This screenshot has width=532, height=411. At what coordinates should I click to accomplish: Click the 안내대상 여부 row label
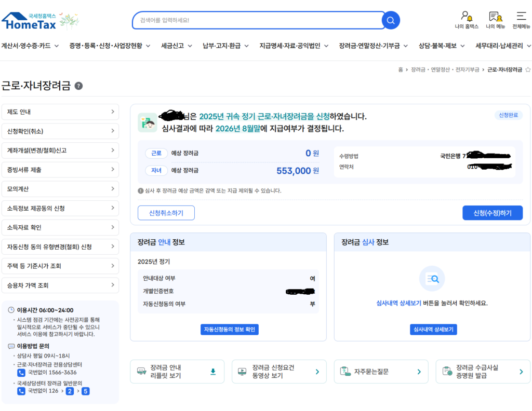tap(159, 279)
